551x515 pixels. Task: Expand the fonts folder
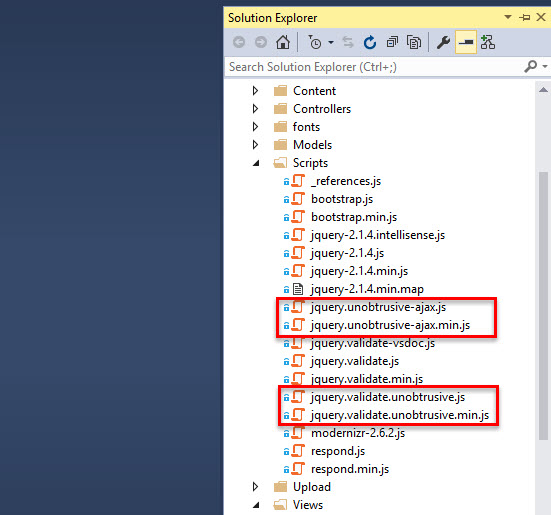click(255, 127)
